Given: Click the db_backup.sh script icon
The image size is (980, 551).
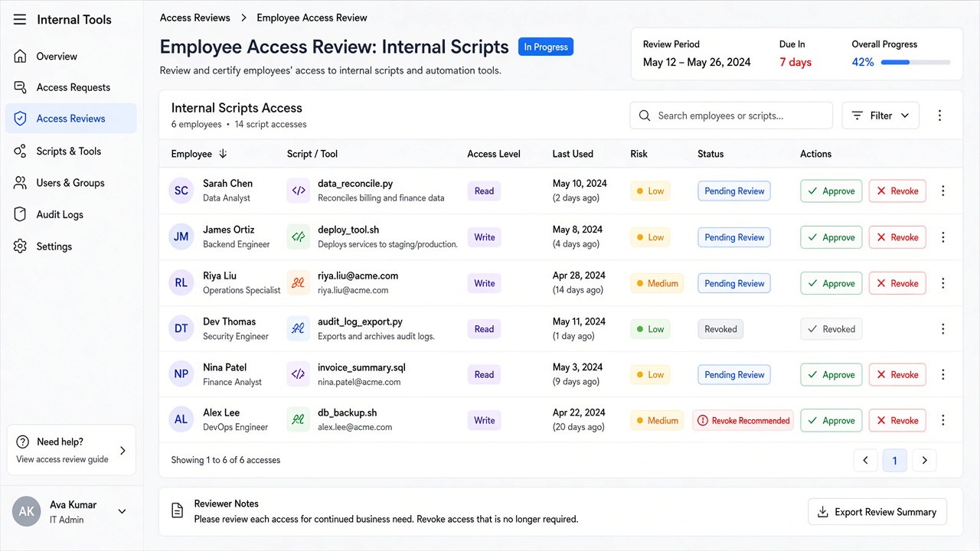Looking at the screenshot, I should pyautogui.click(x=299, y=419).
